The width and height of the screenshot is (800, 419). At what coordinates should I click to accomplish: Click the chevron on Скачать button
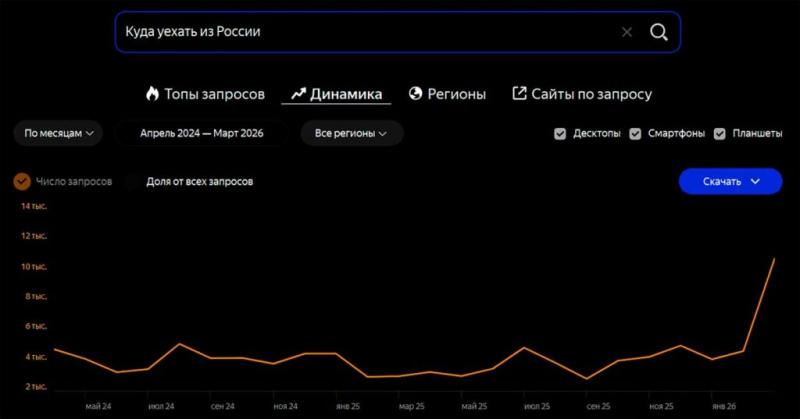pyautogui.click(x=756, y=181)
